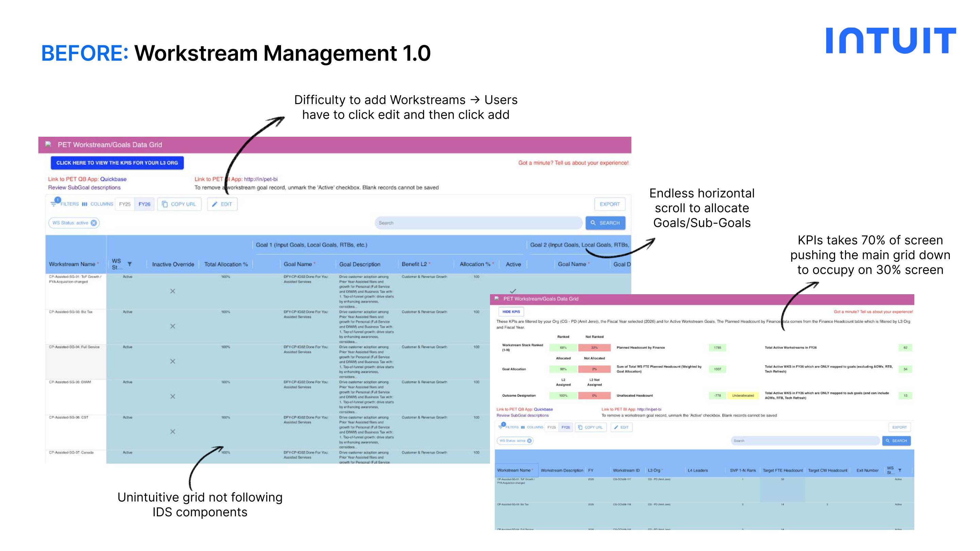
Task: Click Allocation % column header under Goal 1
Action: point(477,264)
